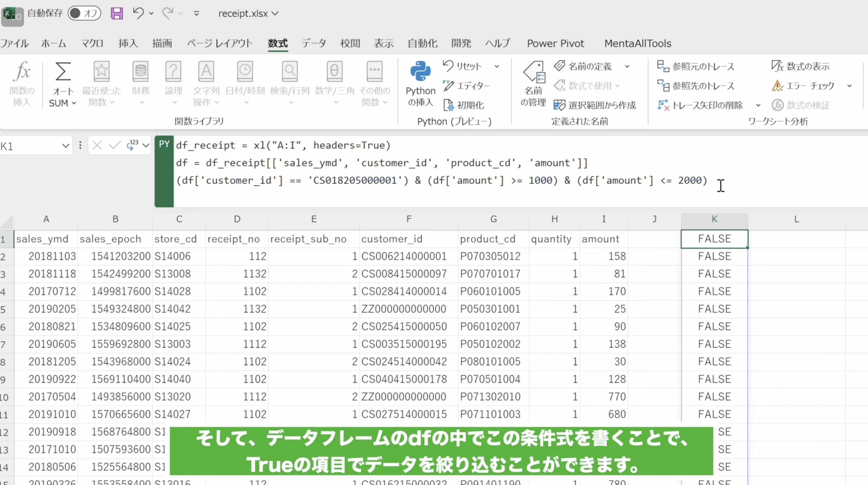This screenshot has width=868, height=485.
Task: Click 選択範囲から作成
Action: 595,105
